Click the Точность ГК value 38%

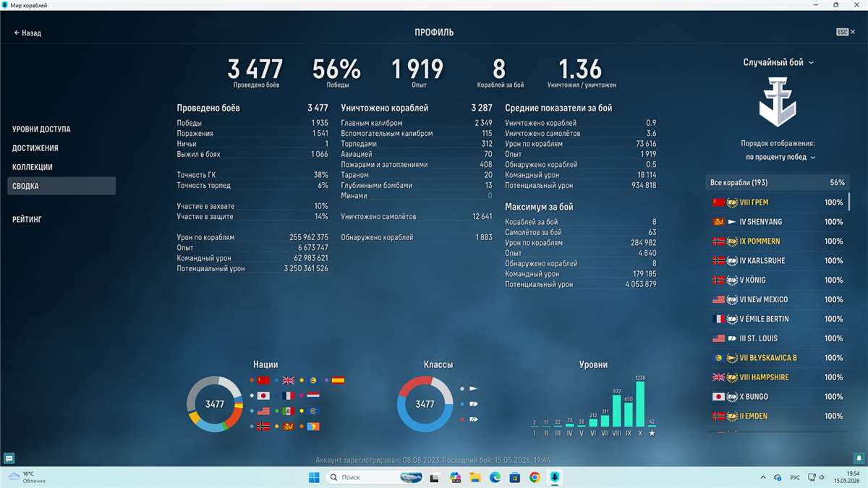321,175
